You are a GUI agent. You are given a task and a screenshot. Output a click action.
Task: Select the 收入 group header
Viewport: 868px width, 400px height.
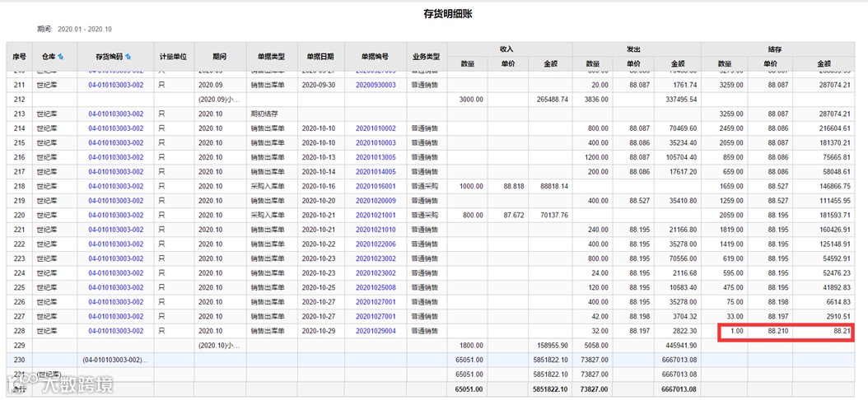509,49
